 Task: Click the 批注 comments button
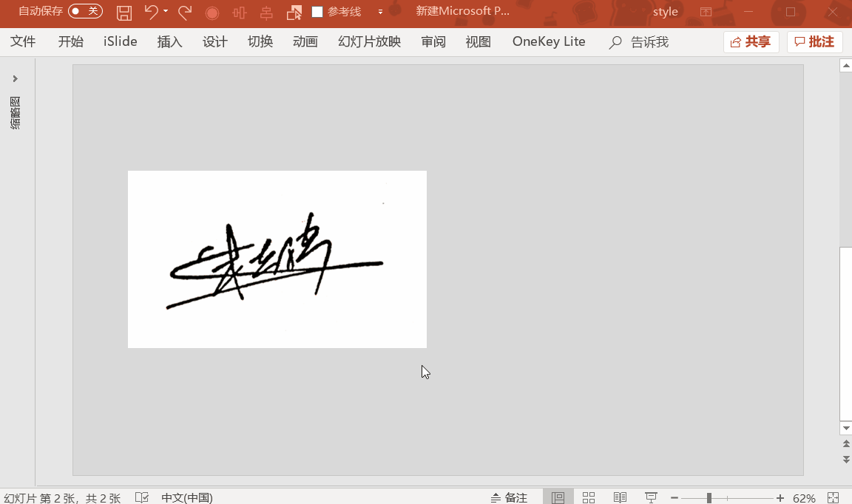[814, 42]
